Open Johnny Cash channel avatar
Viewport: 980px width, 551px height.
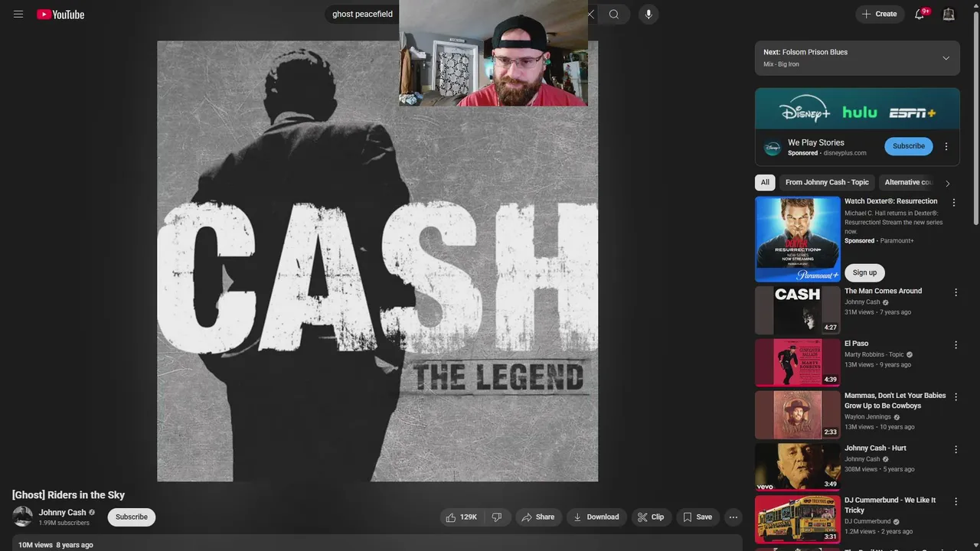pos(23,517)
